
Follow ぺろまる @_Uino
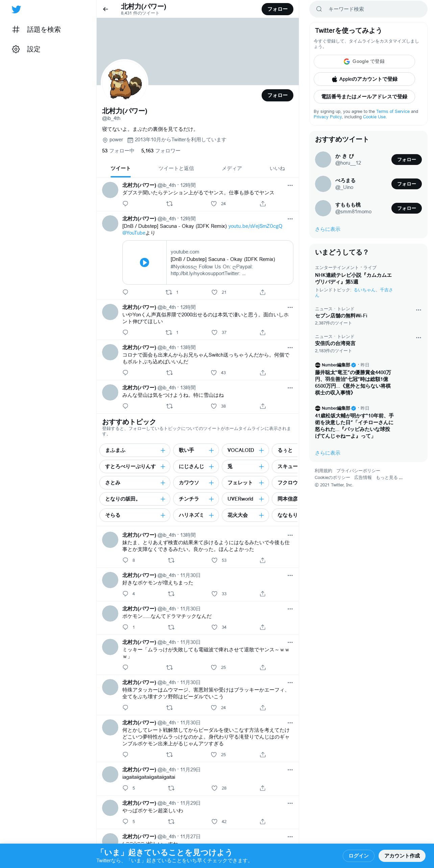coord(406,184)
